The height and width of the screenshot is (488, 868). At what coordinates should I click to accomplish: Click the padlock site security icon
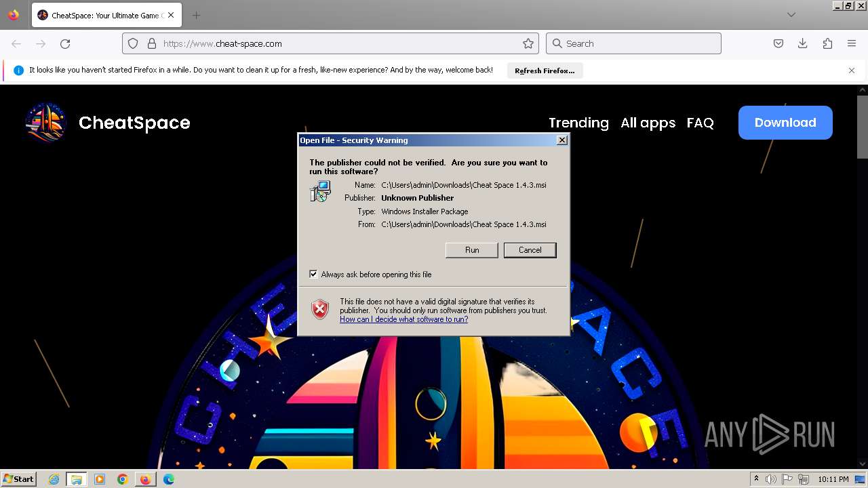(x=151, y=43)
